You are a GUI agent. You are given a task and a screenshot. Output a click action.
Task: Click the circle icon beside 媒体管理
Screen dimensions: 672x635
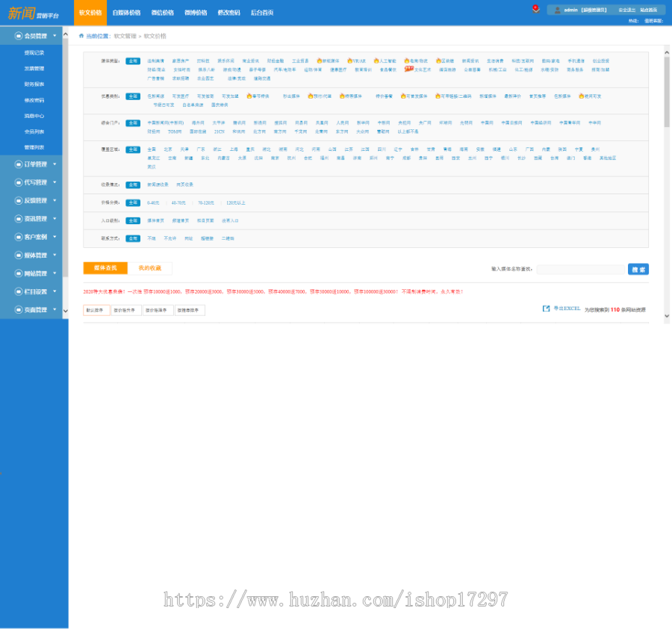click(19, 255)
